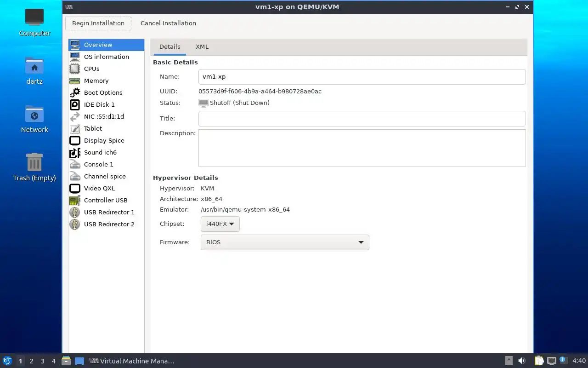Click the x86_64 architecture value
The width and height of the screenshot is (588, 368).
tap(211, 199)
